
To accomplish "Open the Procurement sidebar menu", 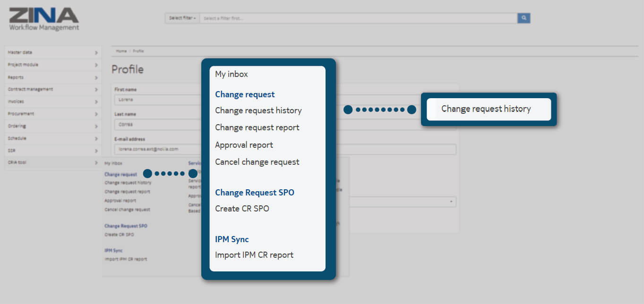I will (x=21, y=114).
